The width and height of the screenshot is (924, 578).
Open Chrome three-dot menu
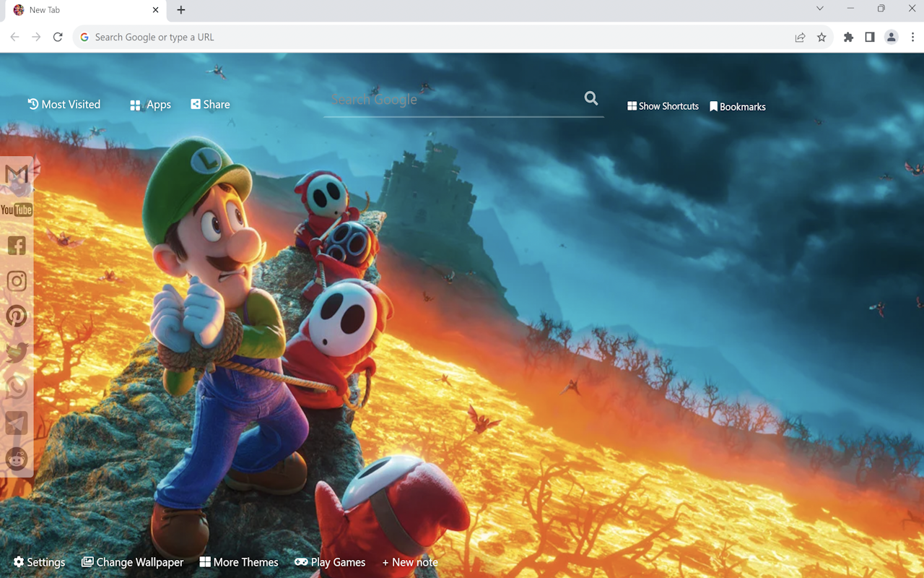(912, 38)
